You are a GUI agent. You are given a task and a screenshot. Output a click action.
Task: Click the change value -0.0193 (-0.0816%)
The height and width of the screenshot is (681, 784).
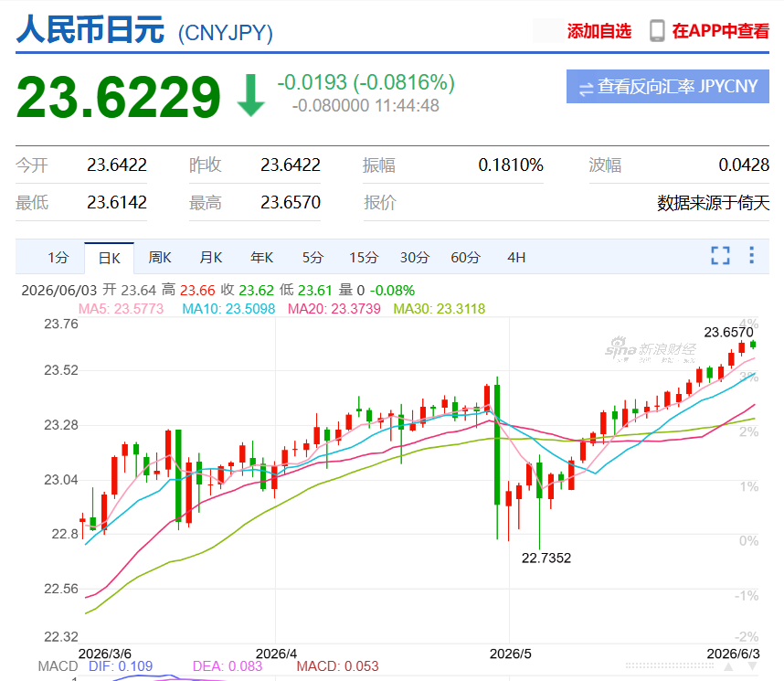[x=366, y=82]
